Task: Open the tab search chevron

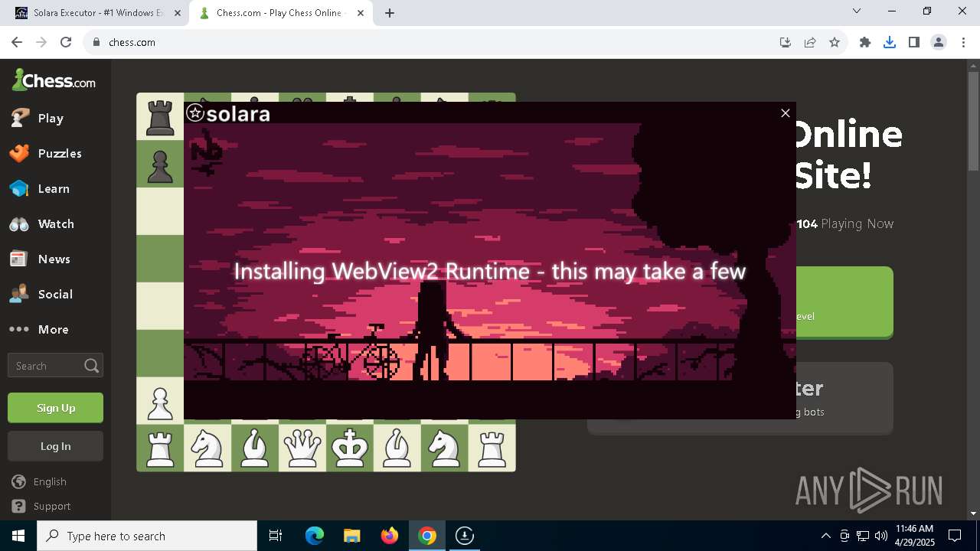Action: tap(857, 11)
